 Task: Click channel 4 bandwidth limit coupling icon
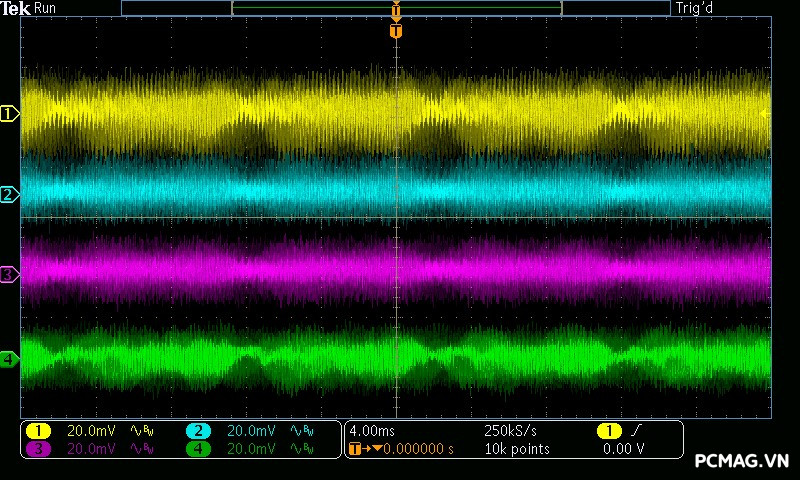tap(300, 449)
